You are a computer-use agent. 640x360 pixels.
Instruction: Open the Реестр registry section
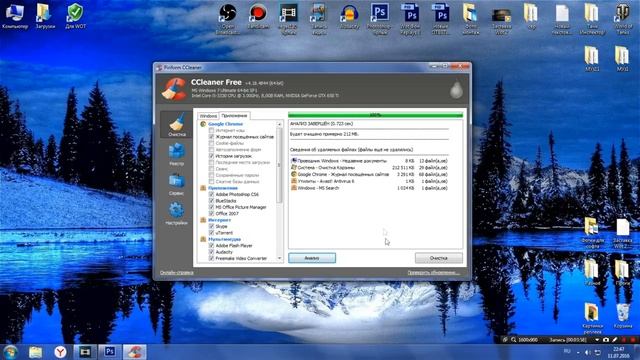pos(176,154)
